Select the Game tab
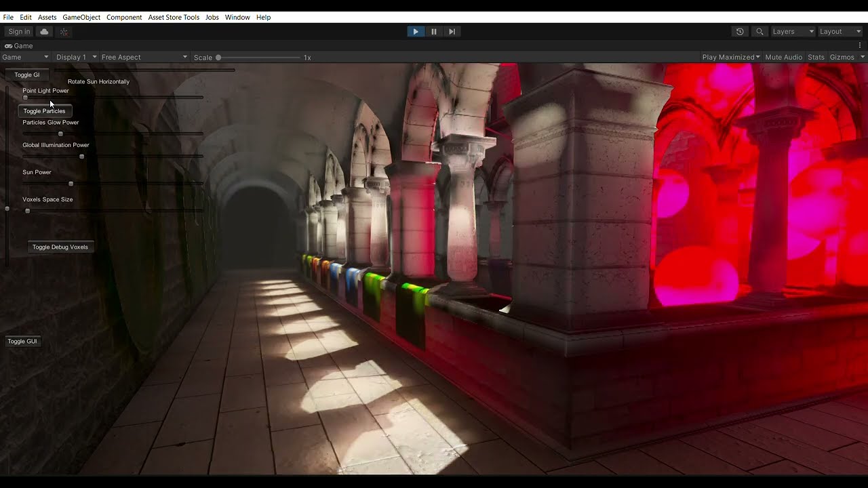This screenshot has width=868, height=488. (x=19, y=45)
